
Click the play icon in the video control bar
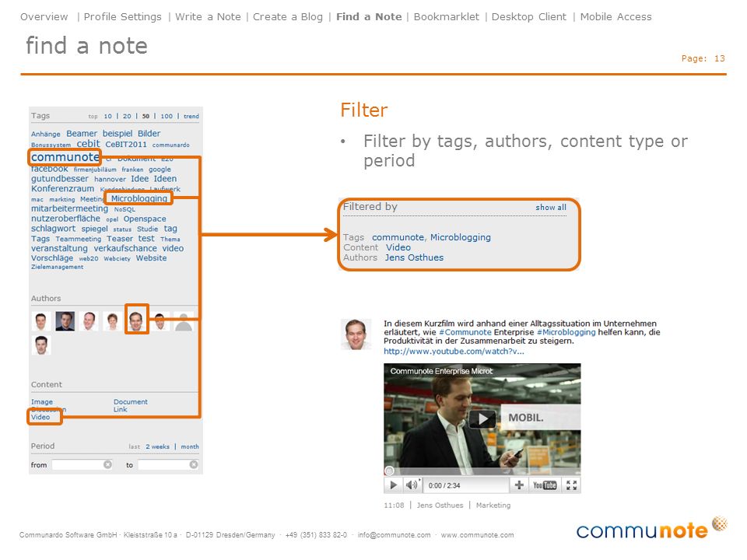(393, 485)
